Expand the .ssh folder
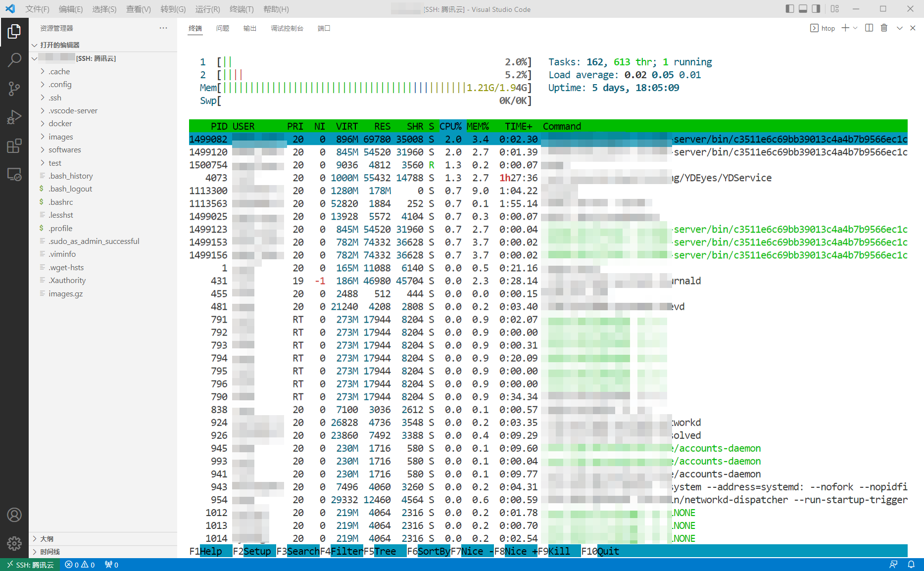924x571 pixels. pos(103,97)
